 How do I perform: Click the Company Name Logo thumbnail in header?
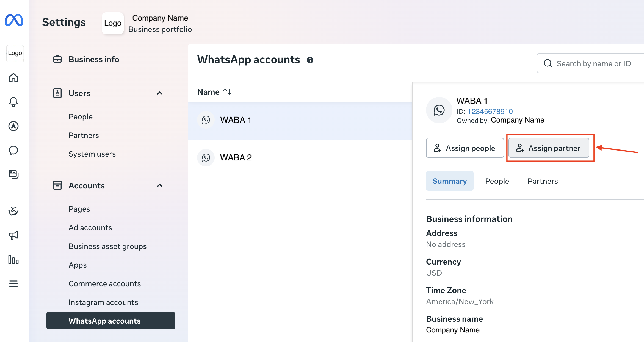[113, 23]
